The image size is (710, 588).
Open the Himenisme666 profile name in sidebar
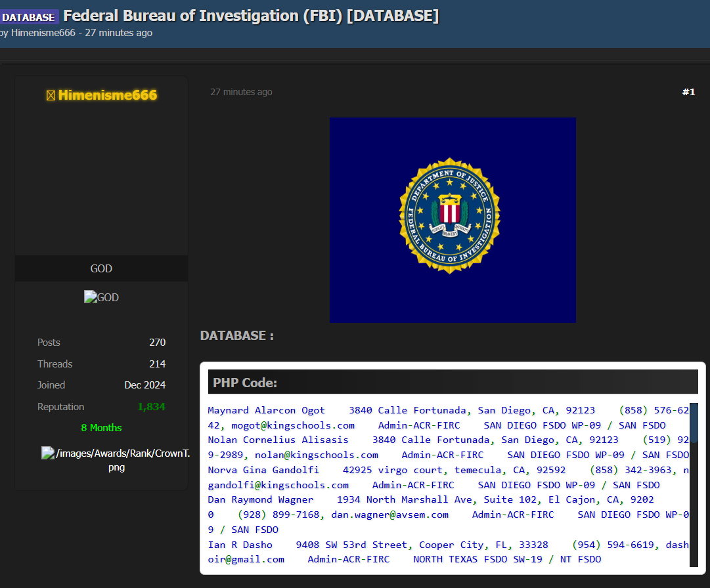tap(108, 95)
